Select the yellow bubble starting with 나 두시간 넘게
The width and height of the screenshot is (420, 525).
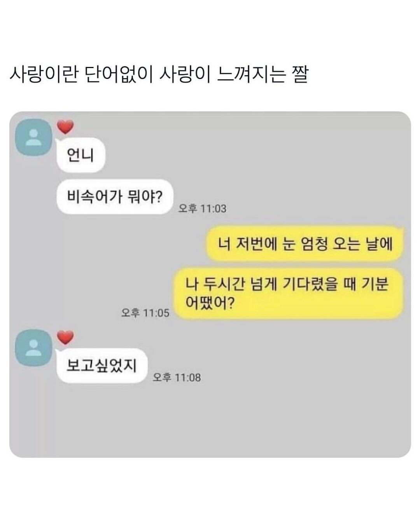(x=287, y=293)
